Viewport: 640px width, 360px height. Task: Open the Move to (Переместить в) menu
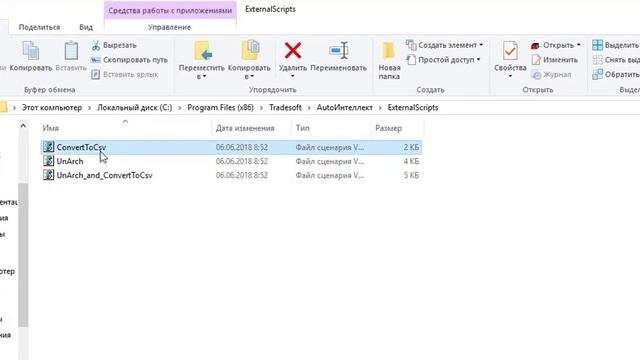click(x=202, y=60)
